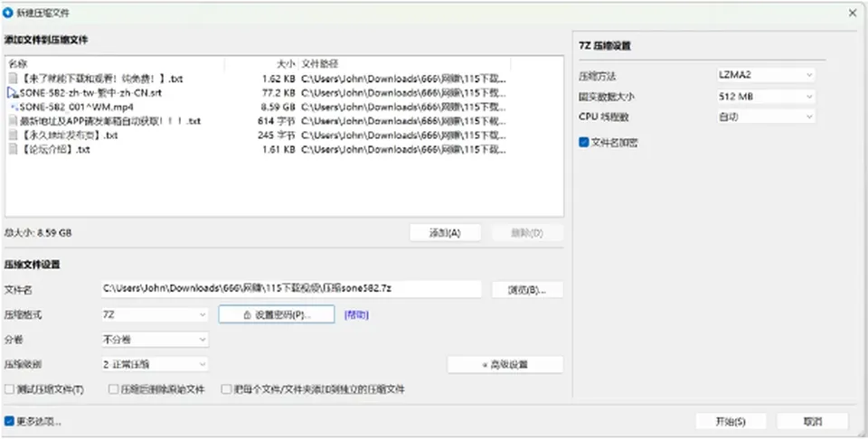
Task: Open the 分卷 dropdown showing 不分卷
Action: point(155,340)
